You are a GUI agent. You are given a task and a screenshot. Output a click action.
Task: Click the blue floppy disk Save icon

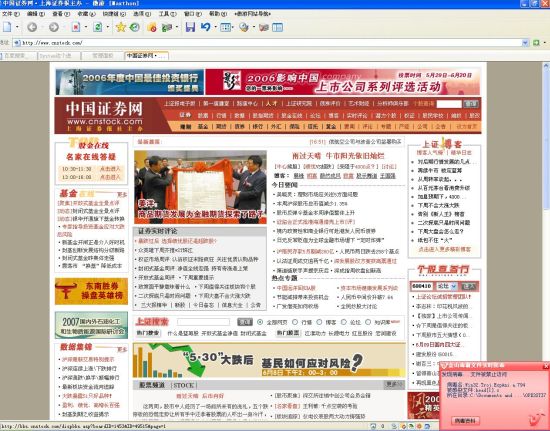(x=190, y=27)
